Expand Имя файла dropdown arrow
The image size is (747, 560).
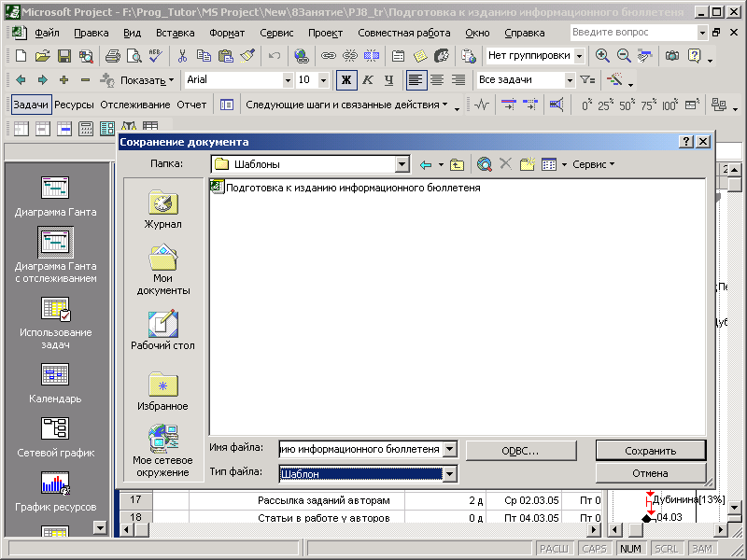pos(450,449)
